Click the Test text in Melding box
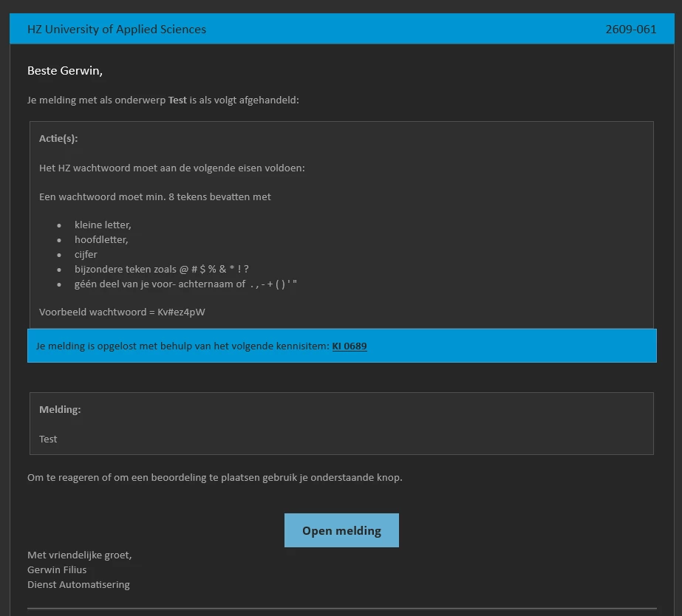The width and height of the screenshot is (682, 616). pyautogui.click(x=48, y=439)
